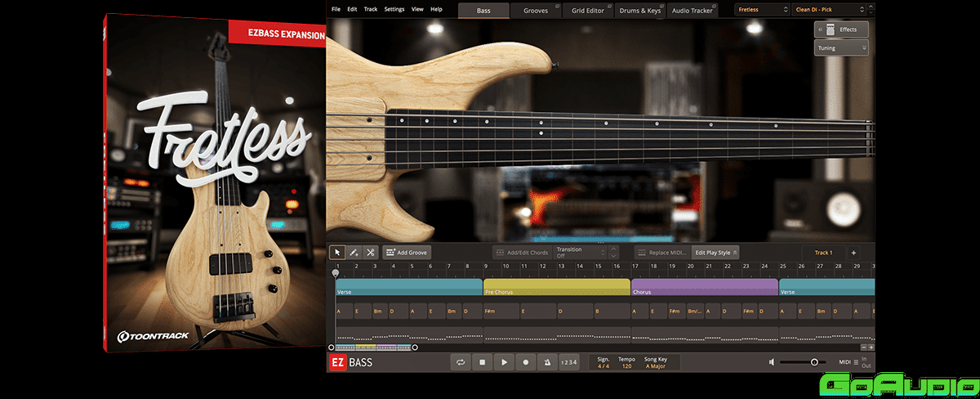Expand the Effects panel

click(841, 29)
